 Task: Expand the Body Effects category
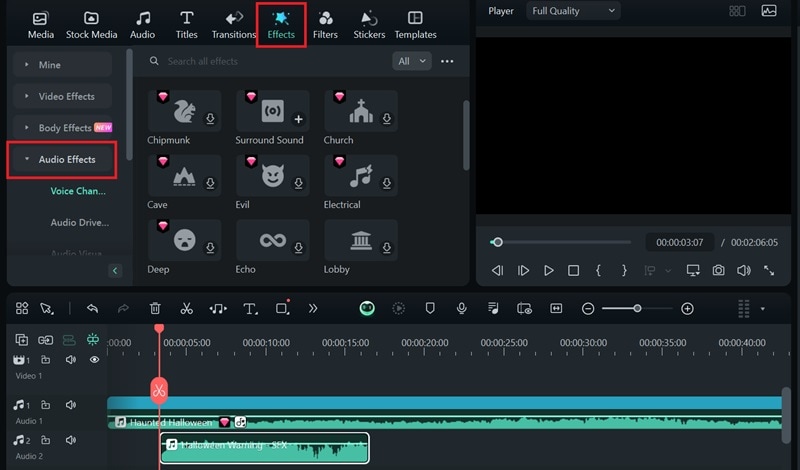62,128
